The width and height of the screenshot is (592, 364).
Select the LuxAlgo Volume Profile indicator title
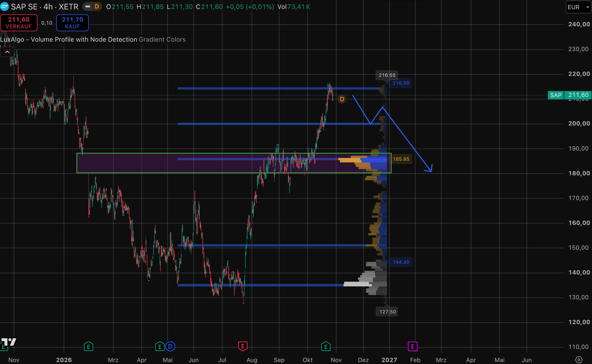pos(69,39)
